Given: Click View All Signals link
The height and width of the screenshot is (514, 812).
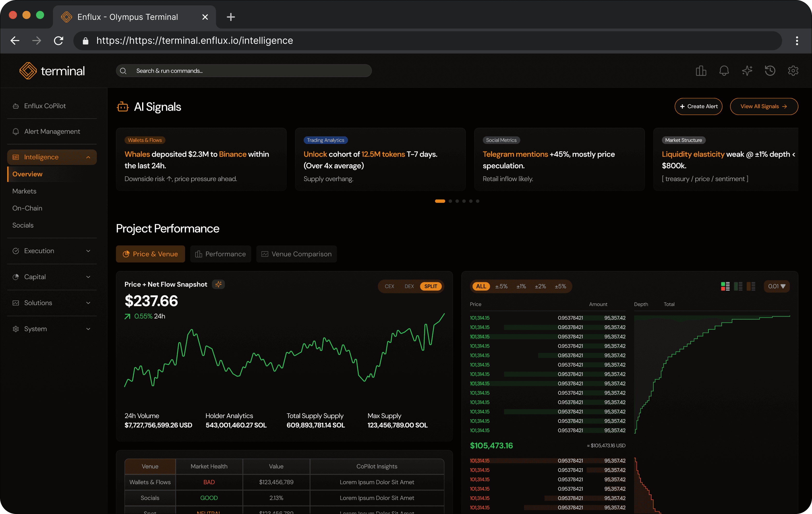Looking at the screenshot, I should coord(763,106).
